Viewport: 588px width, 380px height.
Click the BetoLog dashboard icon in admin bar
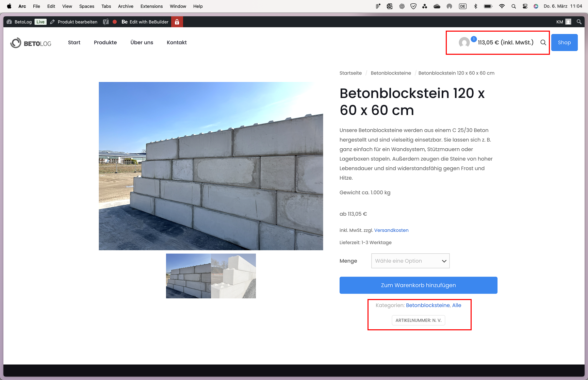[x=10, y=22]
